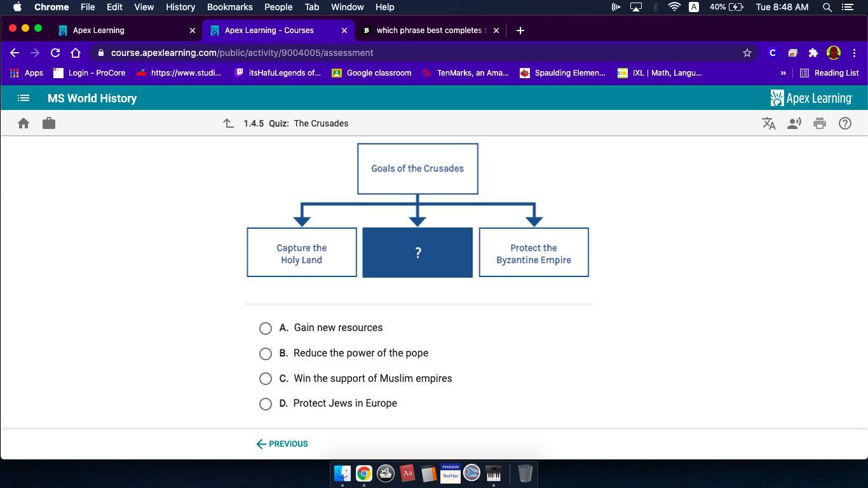868x488 pixels.
Task: Switch to the 'which phrase best completes' tab
Action: point(431,30)
